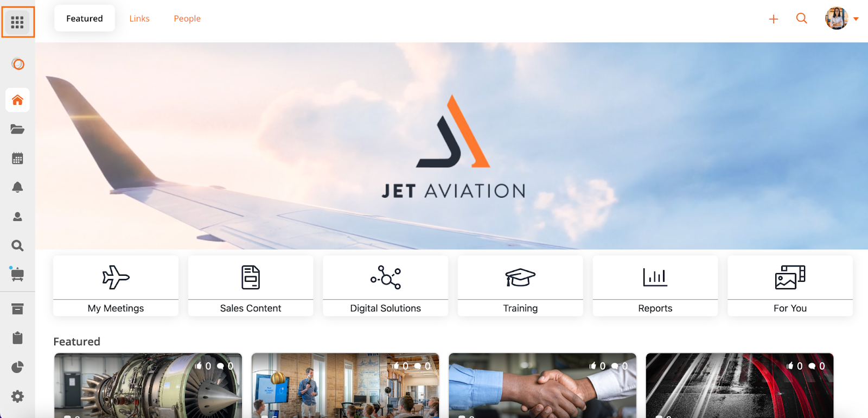Open the calendar icon in sidebar
The image size is (868, 418).
coord(17,159)
